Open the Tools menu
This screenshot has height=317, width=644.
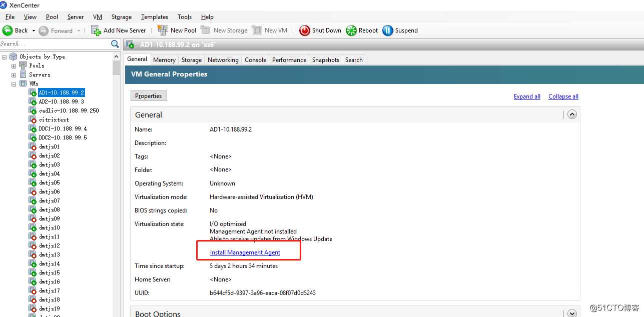[185, 17]
